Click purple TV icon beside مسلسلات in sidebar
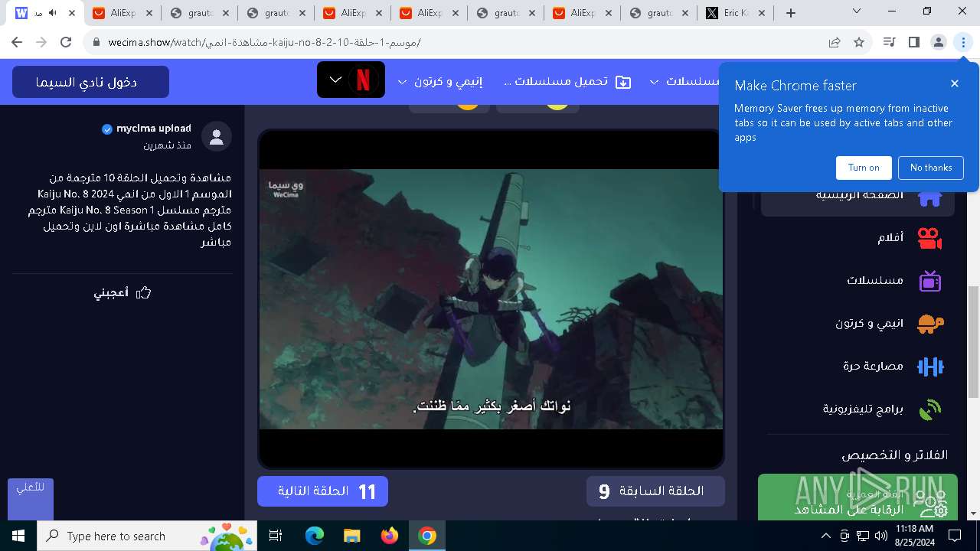 pyautogui.click(x=929, y=281)
